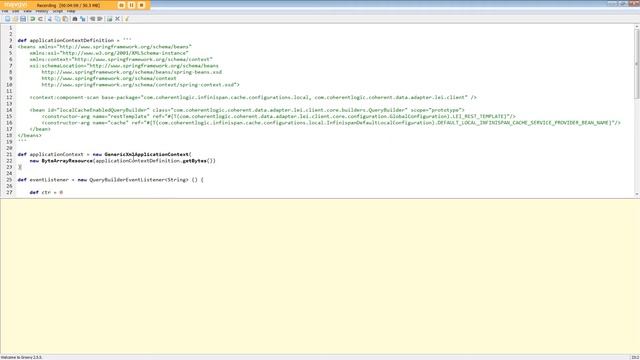This screenshot has width=640, height=360.
Task: Click the 'def applicationContextDefinition' code line
Action: [74, 40]
